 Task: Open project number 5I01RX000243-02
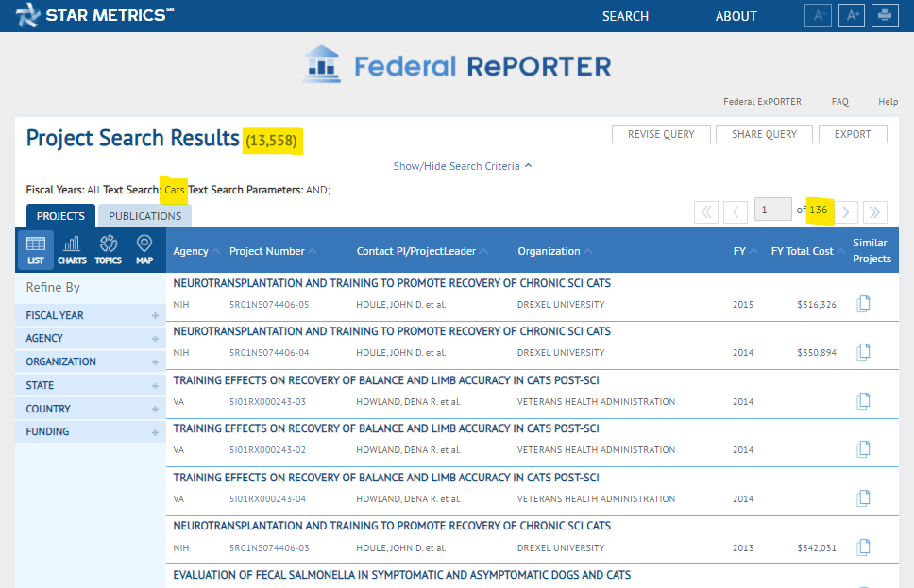point(267,450)
